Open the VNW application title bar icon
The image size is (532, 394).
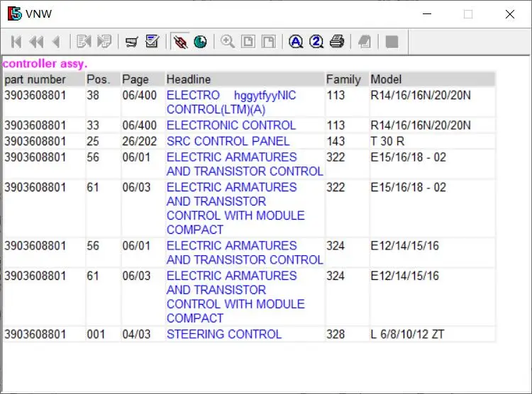13,13
